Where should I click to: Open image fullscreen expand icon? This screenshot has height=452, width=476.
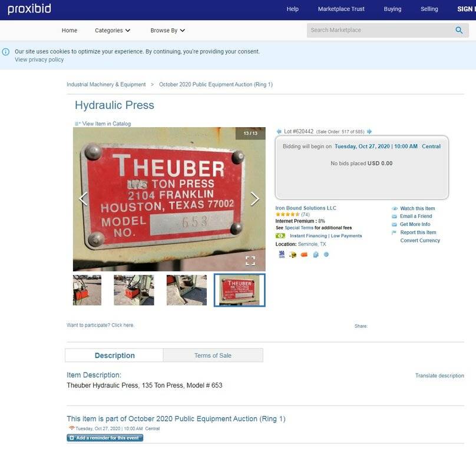250,261
